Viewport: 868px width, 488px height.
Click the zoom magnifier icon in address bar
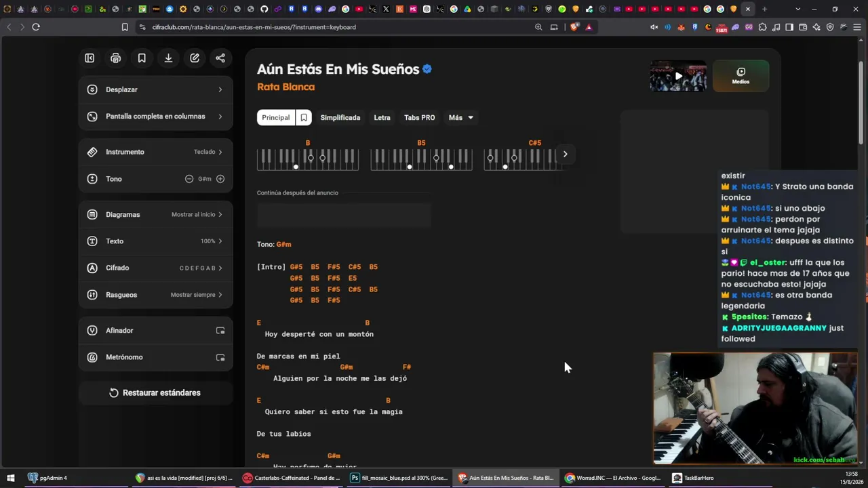(538, 27)
